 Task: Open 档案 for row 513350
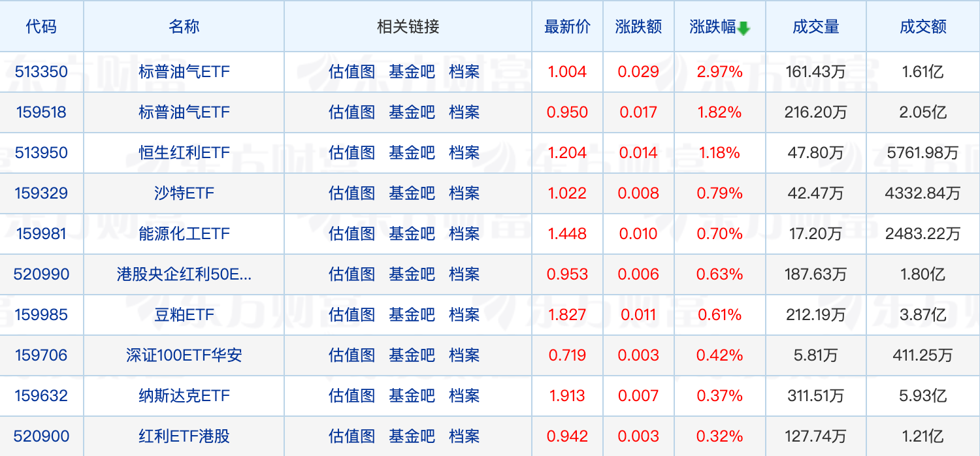click(464, 72)
